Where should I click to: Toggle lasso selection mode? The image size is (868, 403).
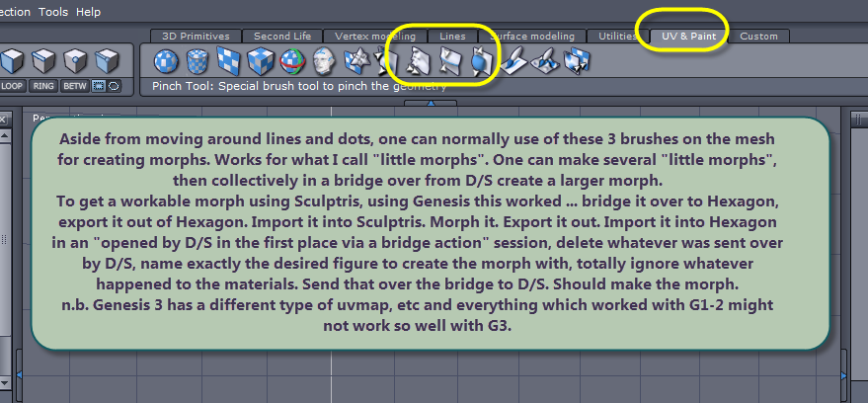coord(113,86)
